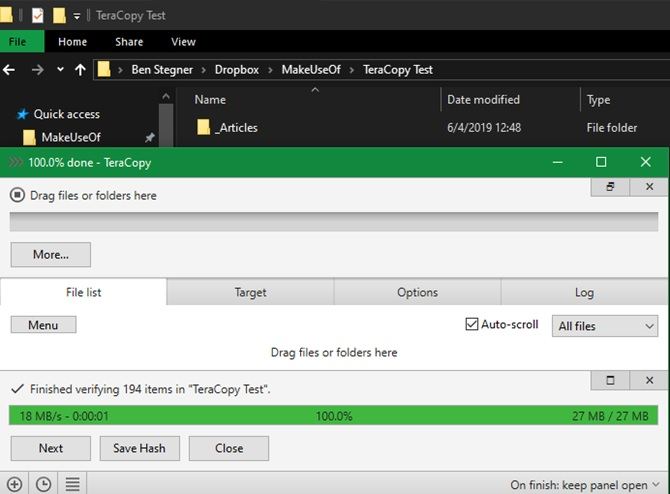This screenshot has height=494, width=670.
Task: Switch to the Options tab
Action: (417, 292)
